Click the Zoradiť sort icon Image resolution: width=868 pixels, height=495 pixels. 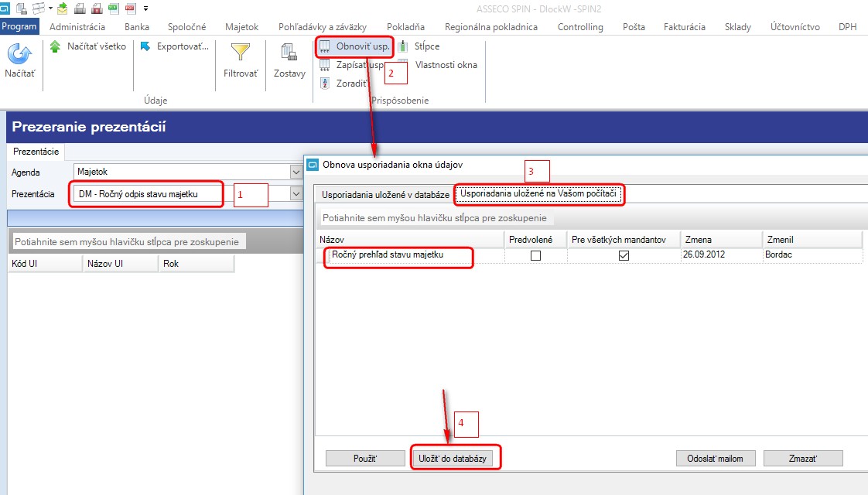(325, 83)
